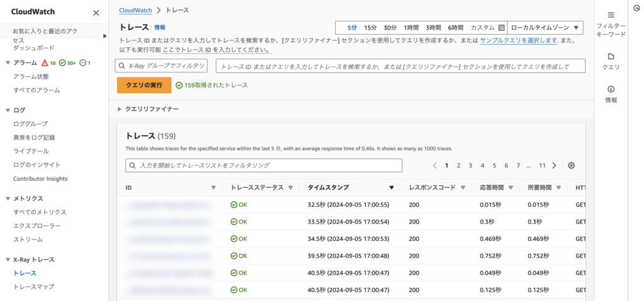This screenshot has height=301, width=644.
Task: Open the 情報 info icon panel
Action: click(611, 89)
